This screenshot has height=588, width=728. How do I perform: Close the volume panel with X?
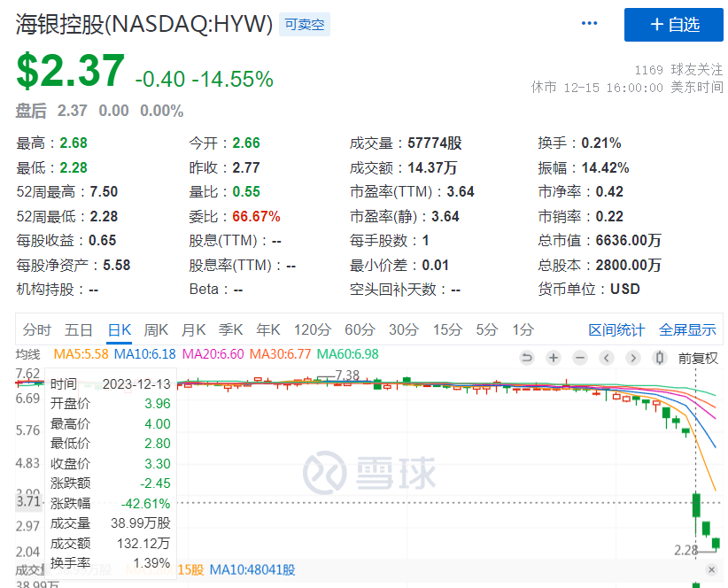[712, 569]
